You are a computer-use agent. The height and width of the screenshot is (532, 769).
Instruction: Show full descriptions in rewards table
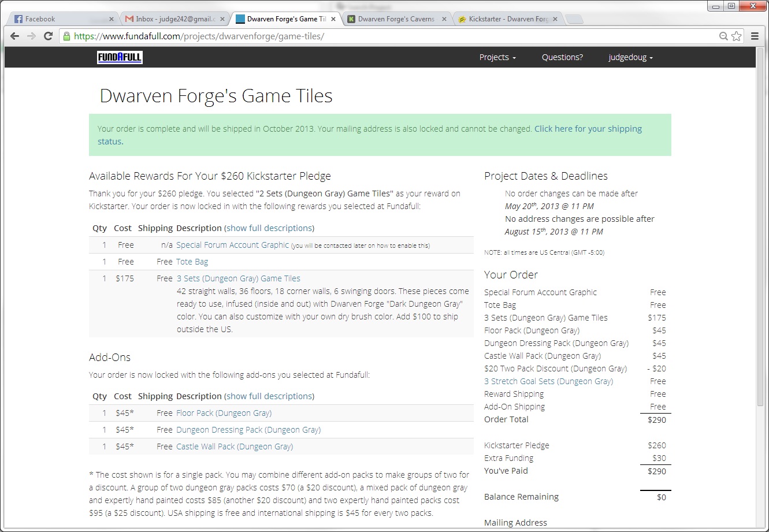[x=270, y=228]
